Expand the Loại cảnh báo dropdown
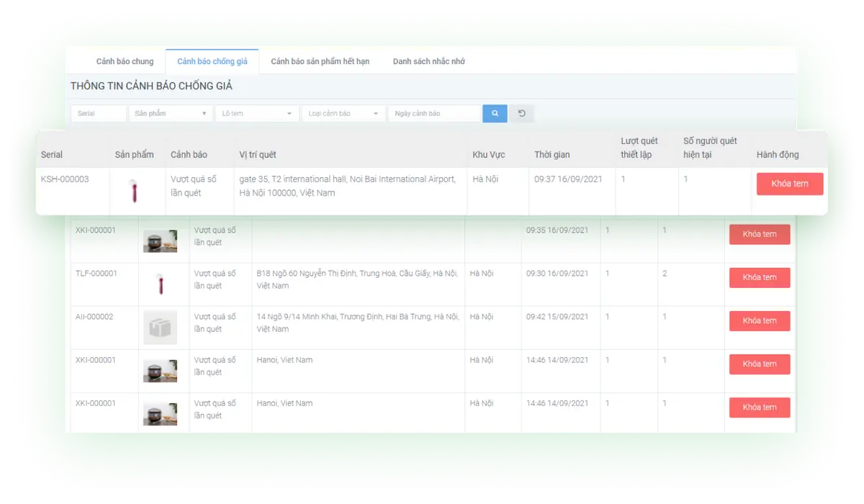 (343, 114)
